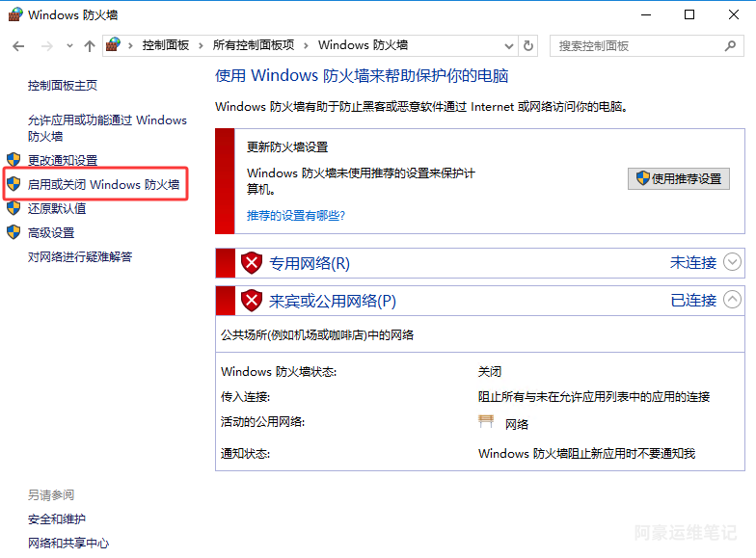Screen dimensions: 756x558
Task: Select 控制面板 in the breadcrumb path
Action: click(165, 45)
